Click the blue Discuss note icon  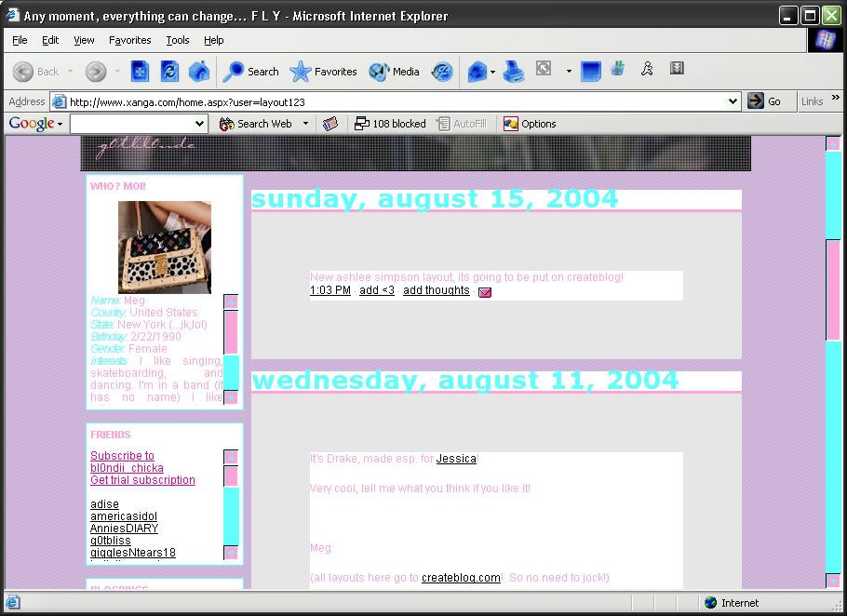pos(590,72)
